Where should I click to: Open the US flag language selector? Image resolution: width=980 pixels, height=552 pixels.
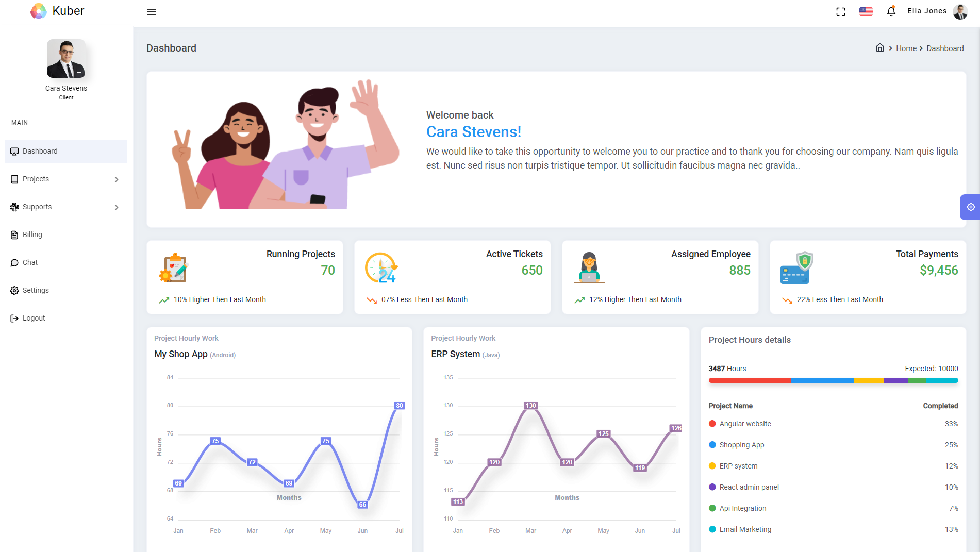click(866, 11)
